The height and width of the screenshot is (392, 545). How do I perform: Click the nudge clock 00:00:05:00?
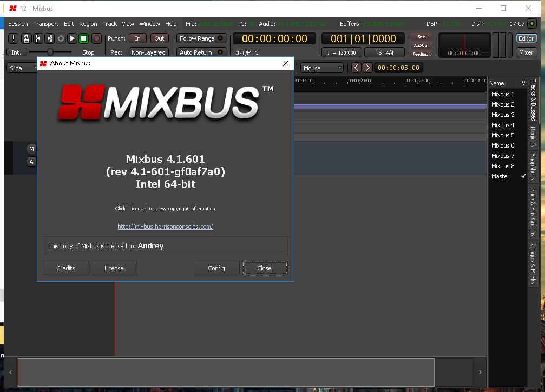coord(398,68)
